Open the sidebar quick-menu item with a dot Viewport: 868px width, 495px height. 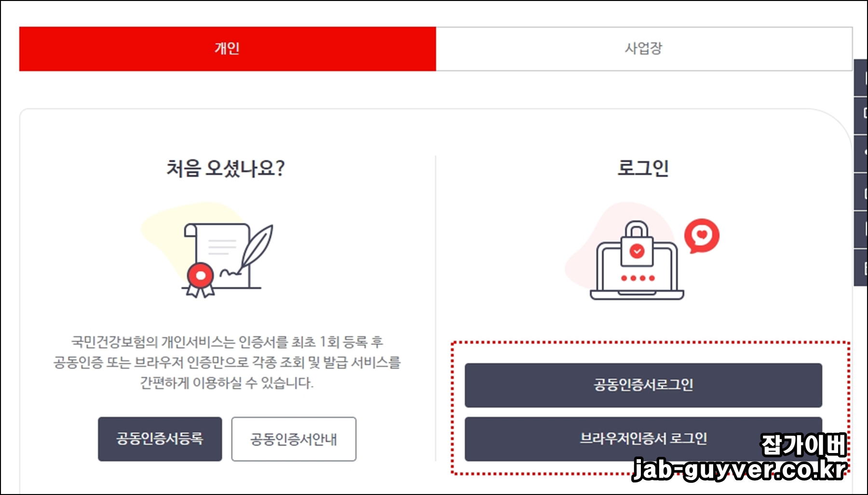point(861,154)
